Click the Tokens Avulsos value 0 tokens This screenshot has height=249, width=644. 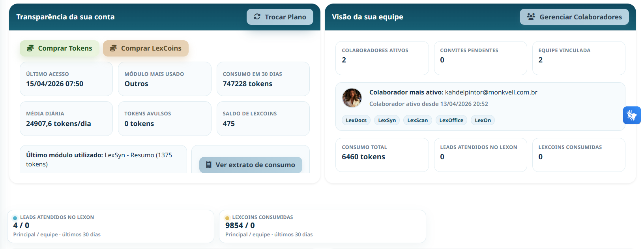click(x=139, y=124)
